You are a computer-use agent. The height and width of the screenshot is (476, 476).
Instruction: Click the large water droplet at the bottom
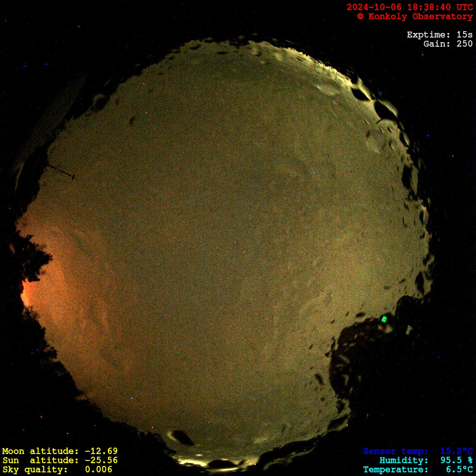tap(181, 438)
